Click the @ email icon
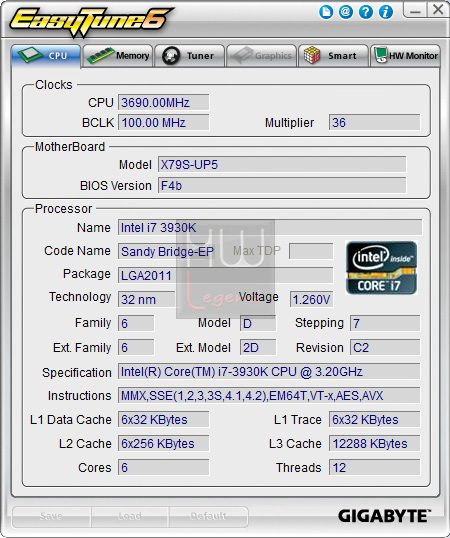 [346, 12]
